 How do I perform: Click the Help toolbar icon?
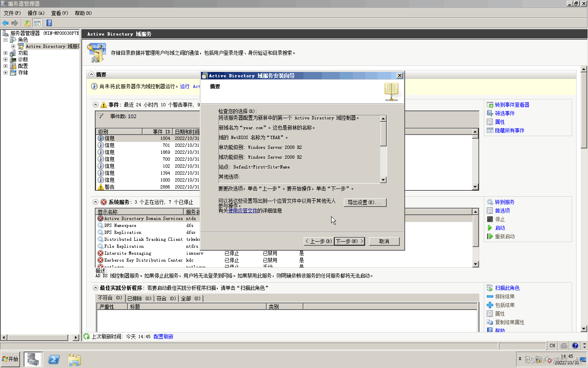[x=49, y=23]
